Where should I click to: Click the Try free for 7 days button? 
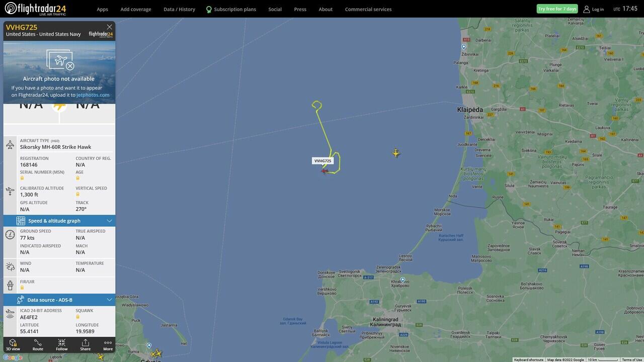click(x=557, y=9)
